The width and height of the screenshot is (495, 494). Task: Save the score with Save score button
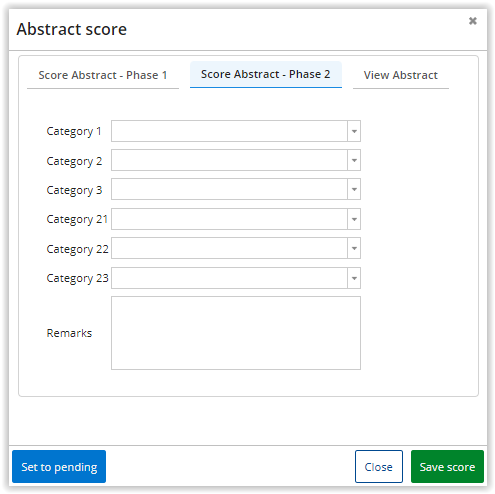coord(447,467)
